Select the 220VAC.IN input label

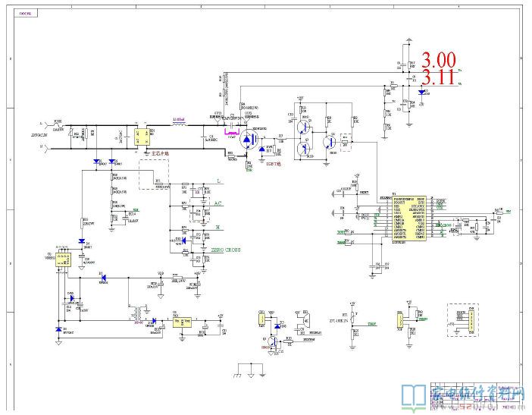click(39, 135)
